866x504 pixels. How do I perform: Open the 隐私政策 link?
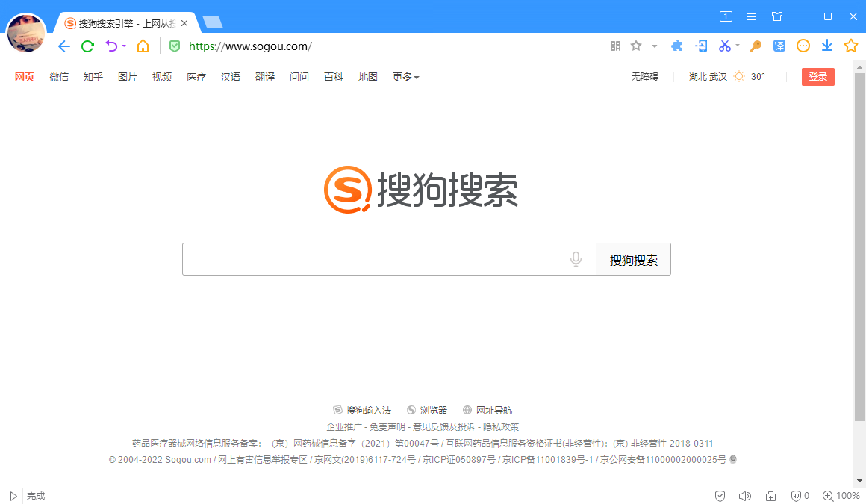pos(501,426)
